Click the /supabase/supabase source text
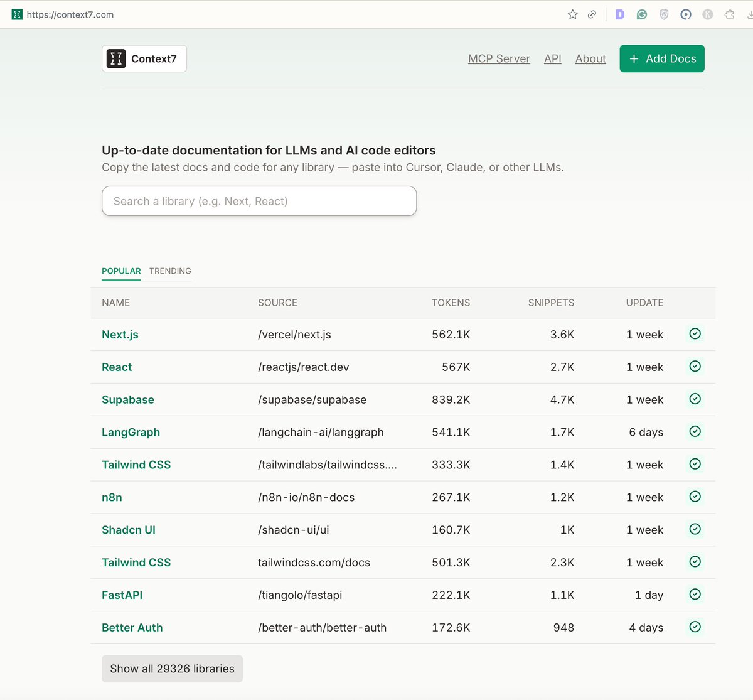The image size is (753, 700). [312, 400]
